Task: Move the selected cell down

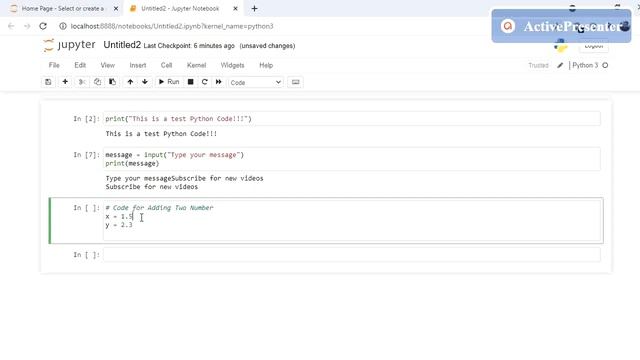Action: point(145,82)
